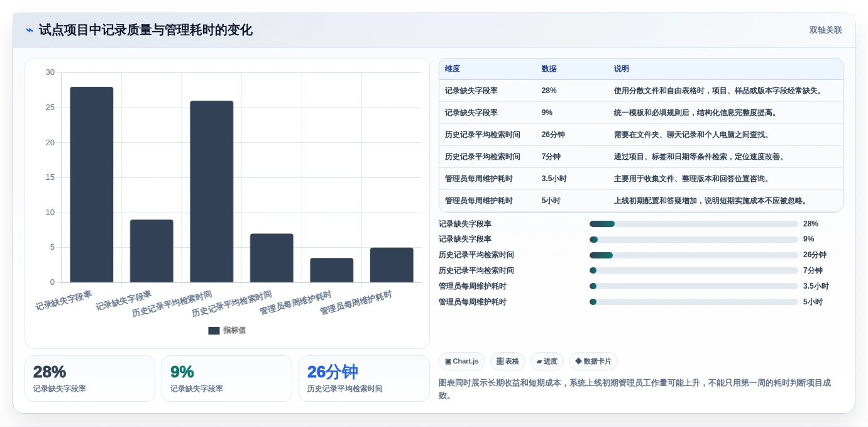This screenshot has height=427, width=868.
Task: Click the Chart.js tag chip
Action: coord(462,361)
